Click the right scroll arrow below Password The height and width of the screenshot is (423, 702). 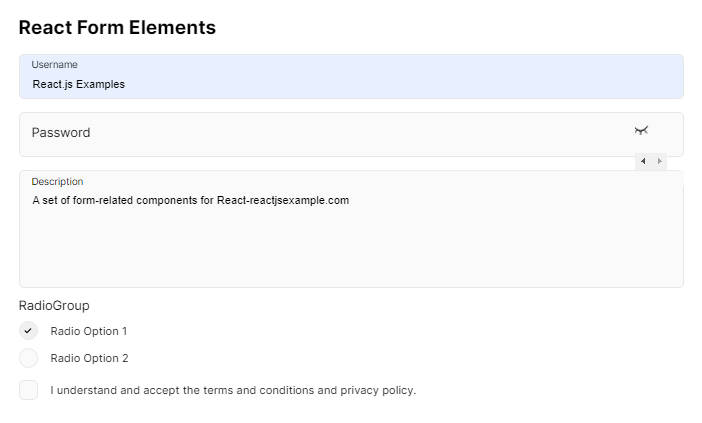pos(659,161)
